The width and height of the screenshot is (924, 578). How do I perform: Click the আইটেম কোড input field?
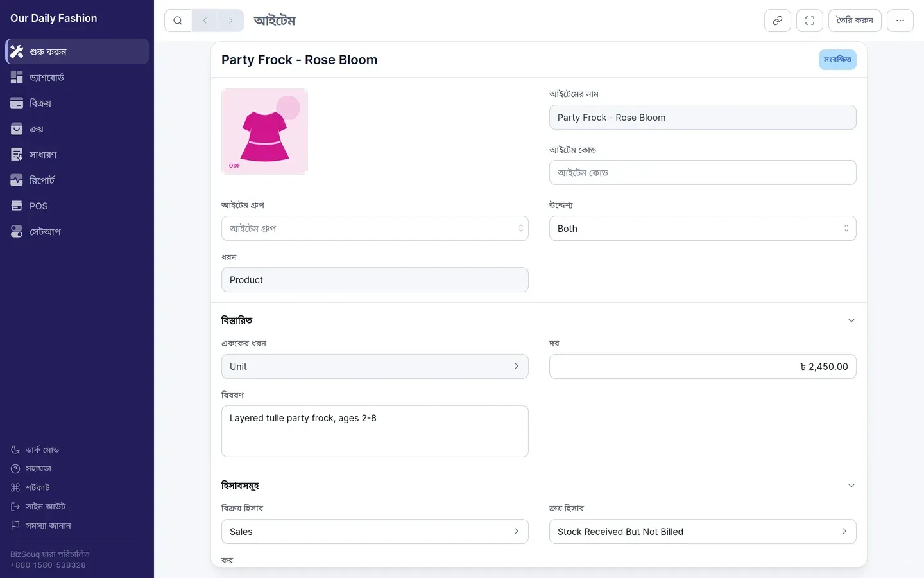click(x=703, y=173)
